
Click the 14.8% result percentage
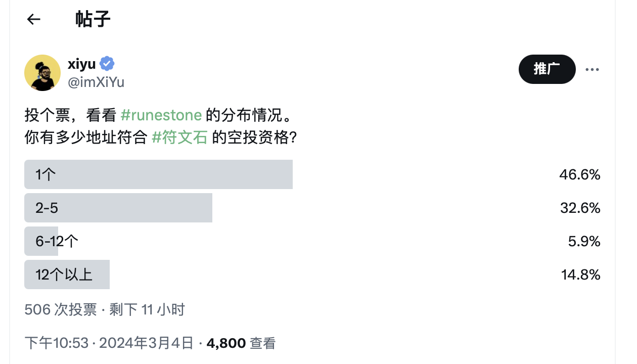(x=580, y=275)
